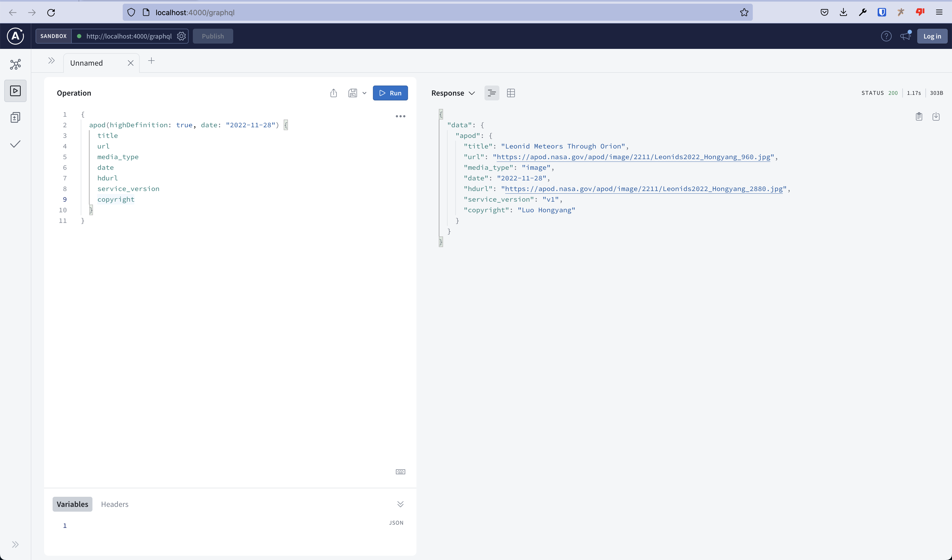Open operation editor more options menu
The image size is (952, 560).
[401, 116]
